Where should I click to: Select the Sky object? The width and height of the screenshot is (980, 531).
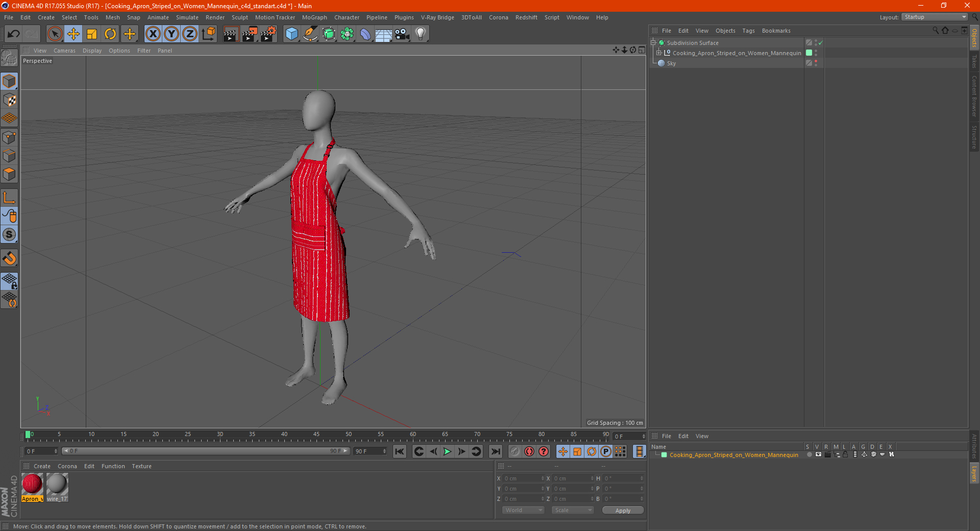671,63
